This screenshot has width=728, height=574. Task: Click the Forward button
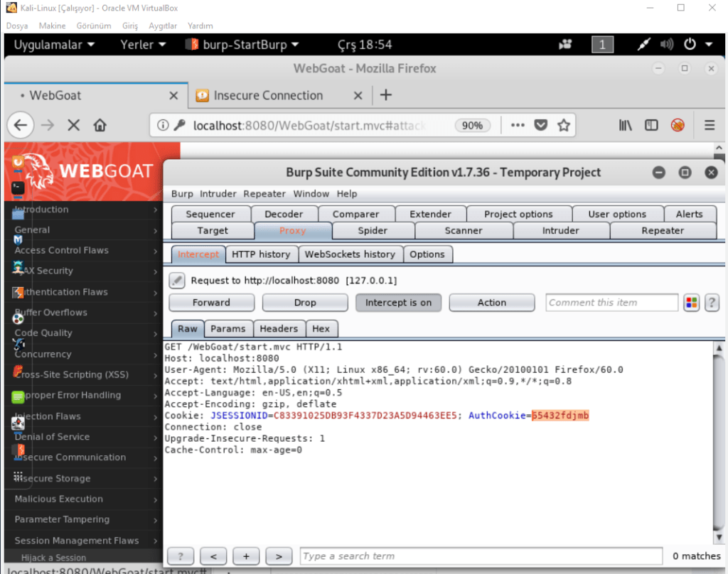coord(211,303)
